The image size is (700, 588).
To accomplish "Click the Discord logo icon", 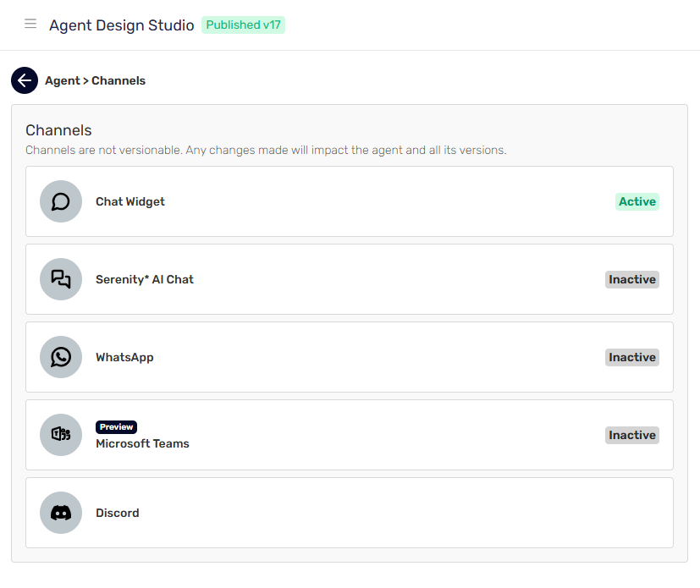I will click(61, 513).
